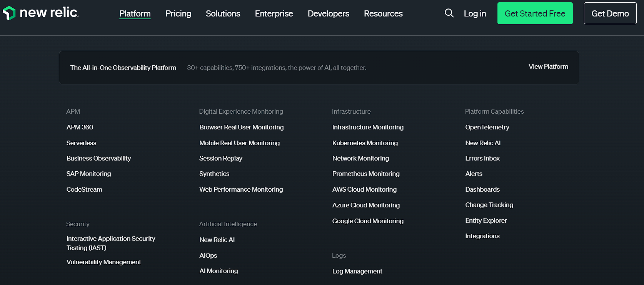644x285 pixels.
Task: Click the View Platform link
Action: (548, 66)
